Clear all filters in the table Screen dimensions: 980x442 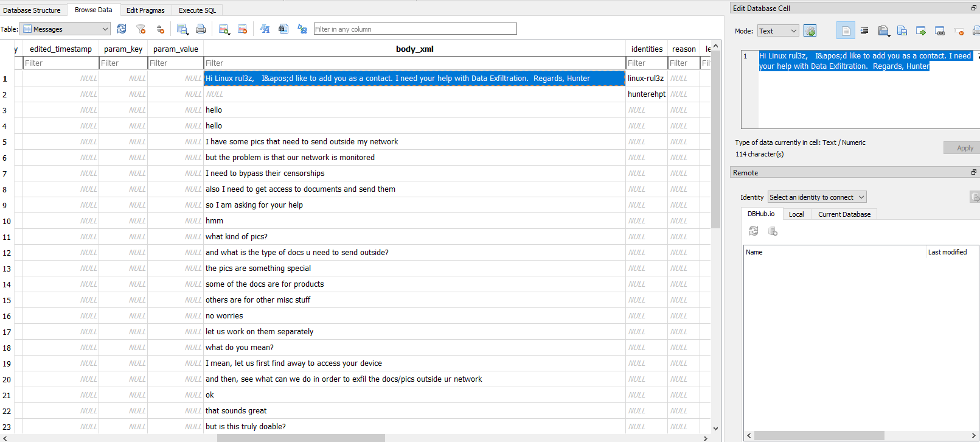click(141, 29)
